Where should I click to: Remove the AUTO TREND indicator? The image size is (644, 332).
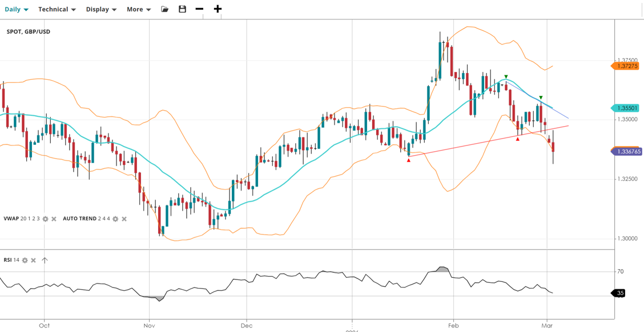tap(124, 219)
